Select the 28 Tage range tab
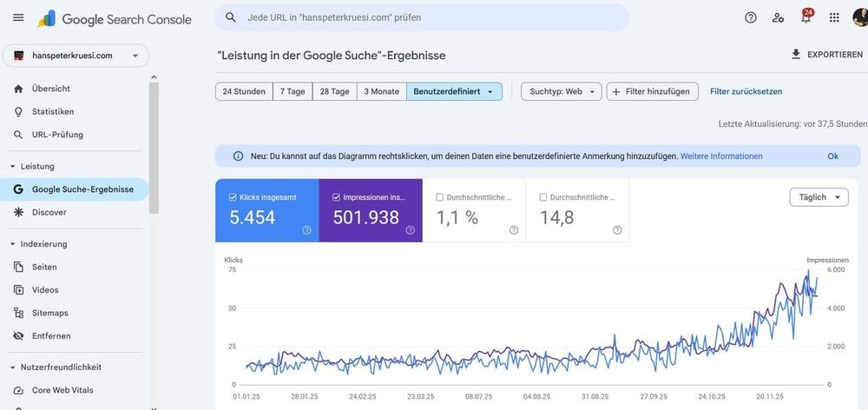 tap(334, 91)
